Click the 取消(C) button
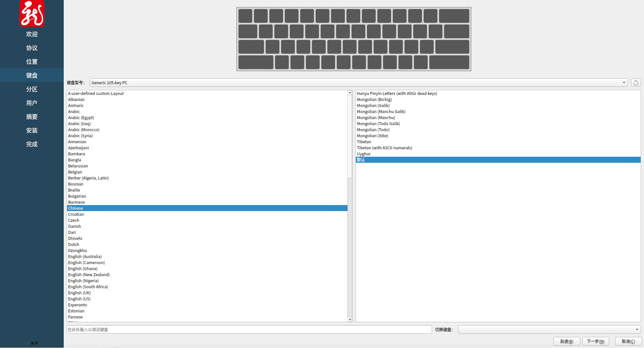Screen dimensions: 644x348 [x=628, y=341]
